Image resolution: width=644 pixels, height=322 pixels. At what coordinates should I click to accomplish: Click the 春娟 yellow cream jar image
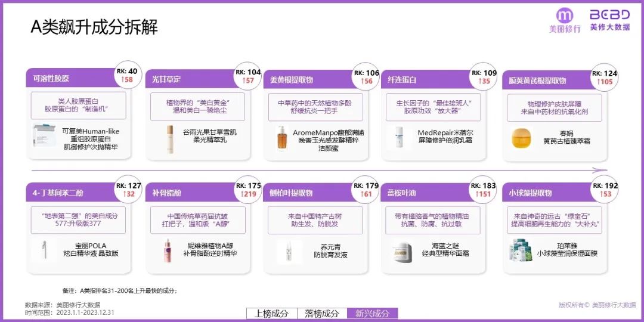[522, 138]
